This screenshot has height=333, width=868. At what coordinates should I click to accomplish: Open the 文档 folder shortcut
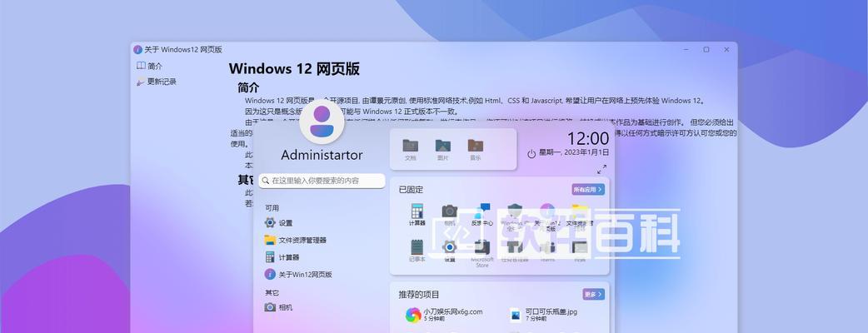(x=410, y=149)
